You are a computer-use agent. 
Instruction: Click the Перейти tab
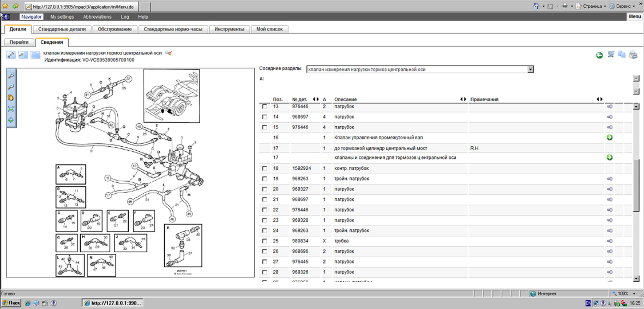coord(19,42)
